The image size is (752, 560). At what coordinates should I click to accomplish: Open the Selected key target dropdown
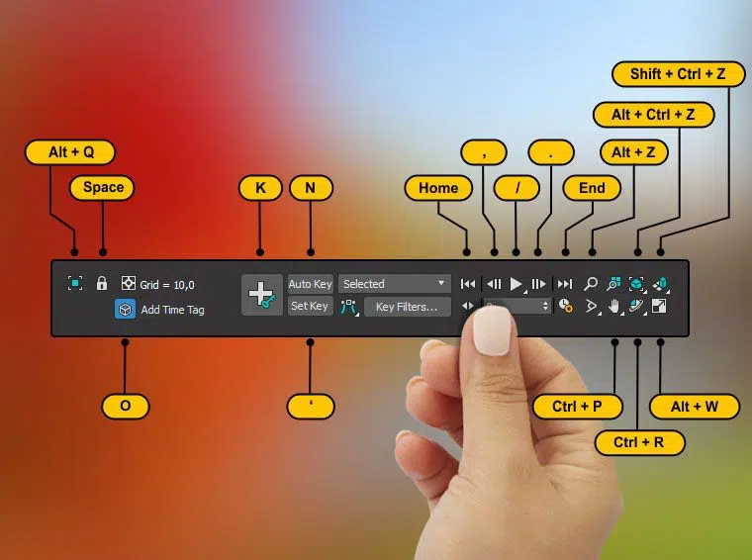click(394, 284)
